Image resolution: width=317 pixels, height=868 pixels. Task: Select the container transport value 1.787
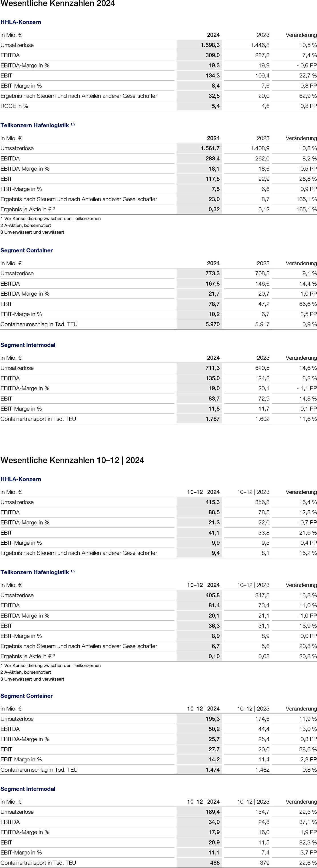pyautogui.click(x=213, y=419)
